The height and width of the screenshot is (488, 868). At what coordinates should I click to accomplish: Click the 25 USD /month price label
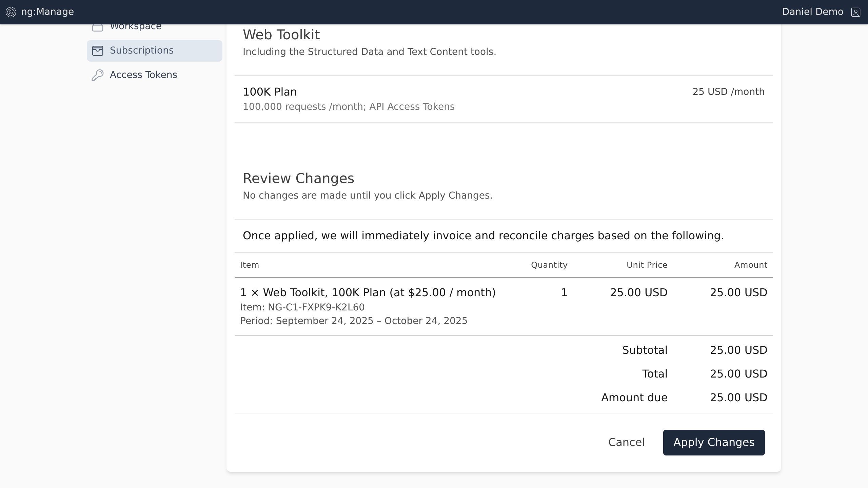coord(728,92)
